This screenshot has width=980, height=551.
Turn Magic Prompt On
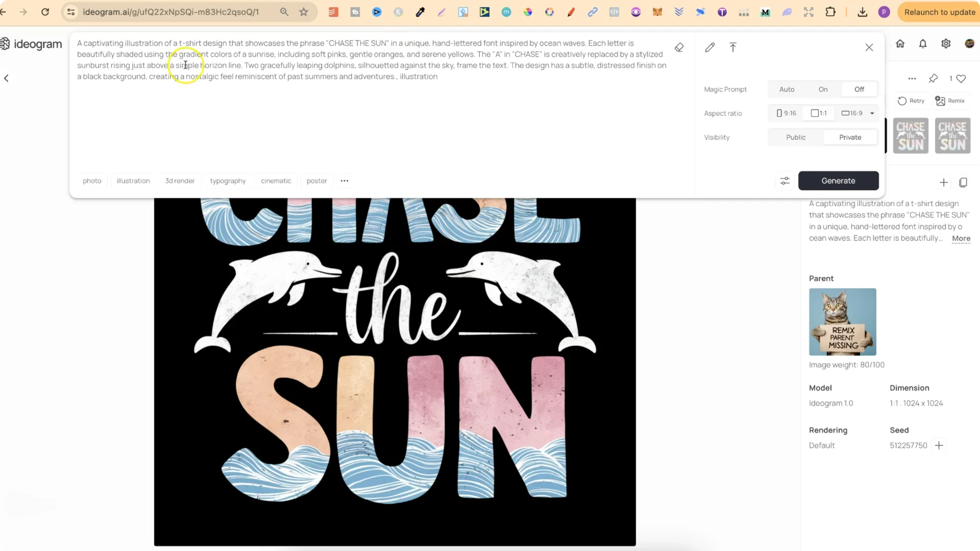(823, 89)
